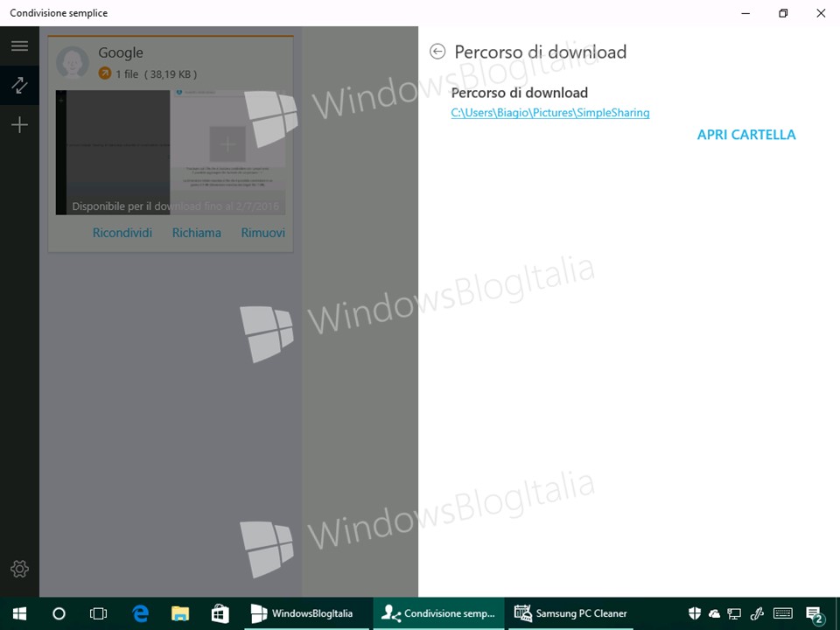Restore down the Condivisione semplice window

point(783,13)
